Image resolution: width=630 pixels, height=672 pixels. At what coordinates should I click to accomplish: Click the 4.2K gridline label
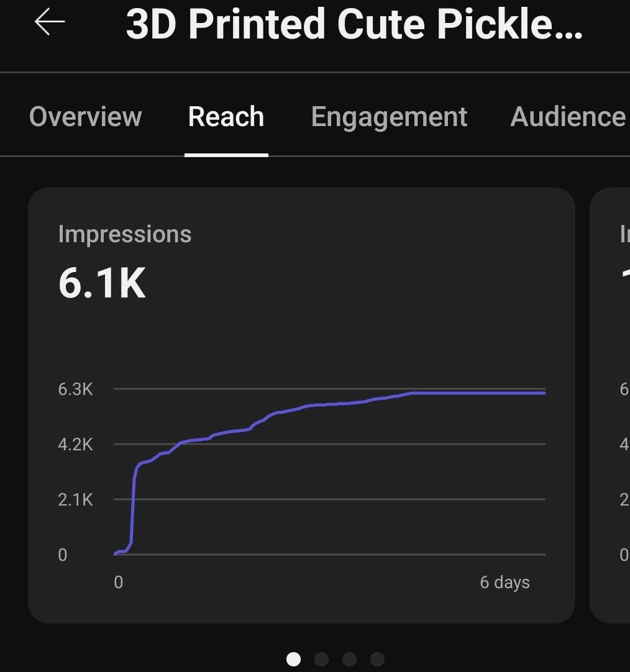(75, 444)
